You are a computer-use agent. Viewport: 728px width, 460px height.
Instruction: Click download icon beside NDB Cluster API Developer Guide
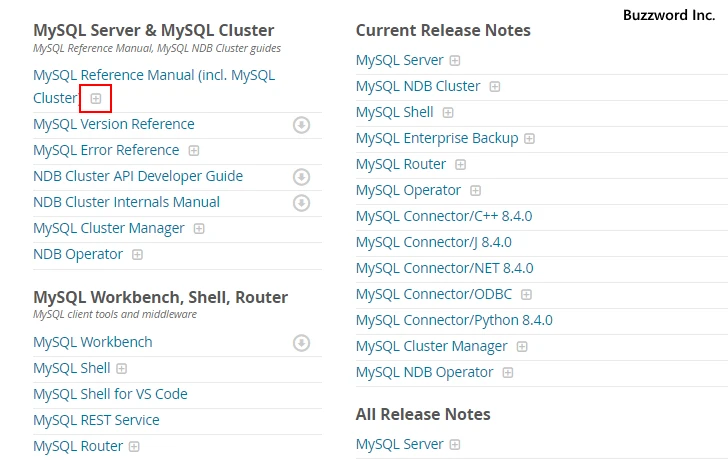click(301, 177)
